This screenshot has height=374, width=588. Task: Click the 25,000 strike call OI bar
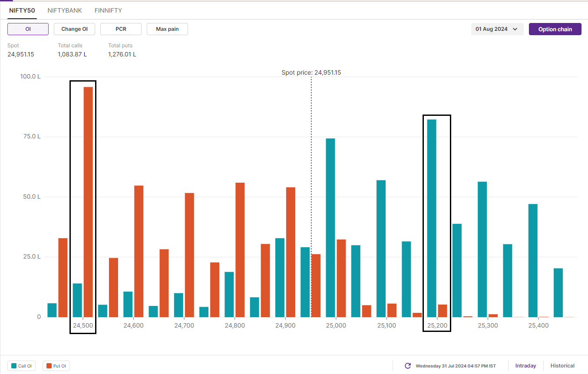coord(330,228)
